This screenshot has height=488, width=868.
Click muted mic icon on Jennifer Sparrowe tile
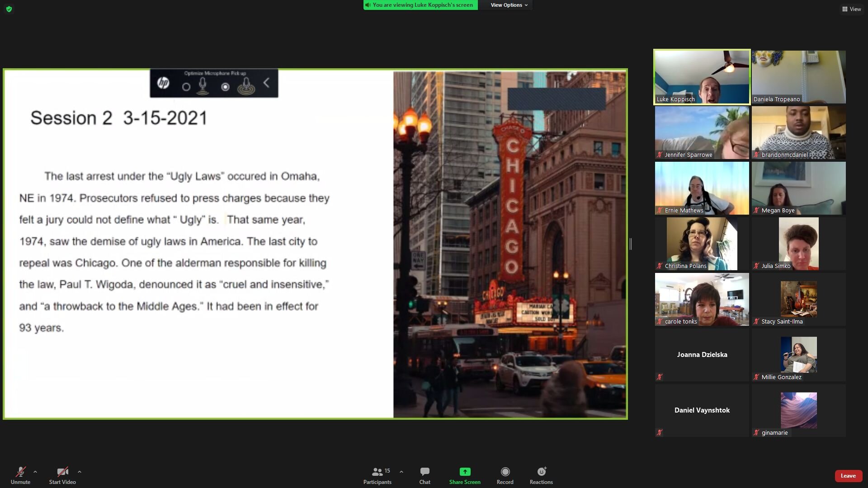[660, 155]
